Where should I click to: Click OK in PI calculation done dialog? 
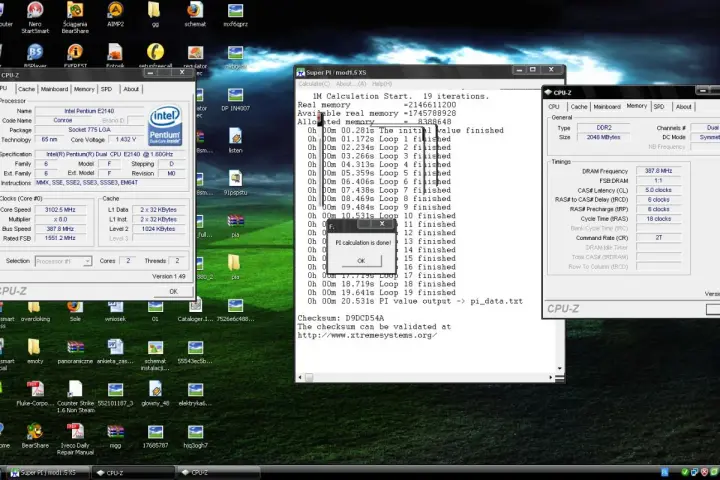[361, 261]
